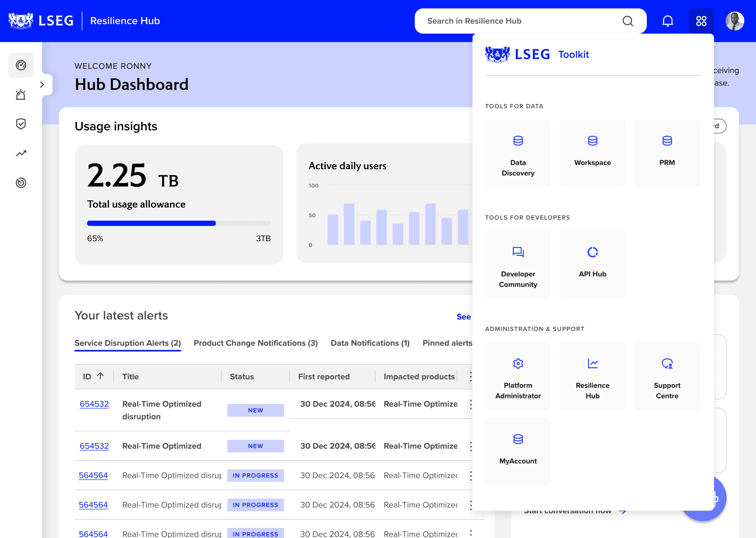Open the dashboard gauge sidebar icon
Viewport: 756px width, 538px height.
click(21, 65)
